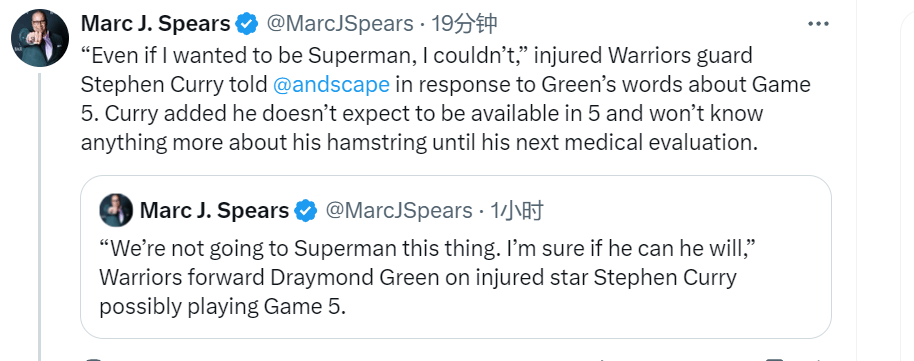Click the verified badge beside the top author name
The image size is (914, 361).
click(247, 24)
